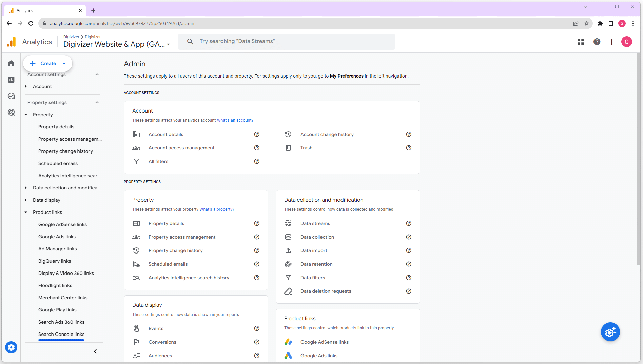The width and height of the screenshot is (643, 364).
Task: Expand Data display in the sidebar tree
Action: pyautogui.click(x=26, y=200)
